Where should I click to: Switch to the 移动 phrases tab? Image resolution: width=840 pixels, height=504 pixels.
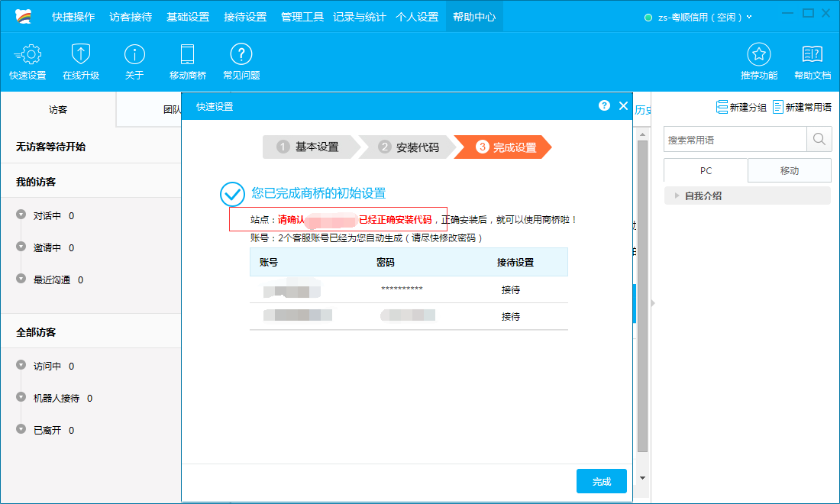click(x=789, y=170)
